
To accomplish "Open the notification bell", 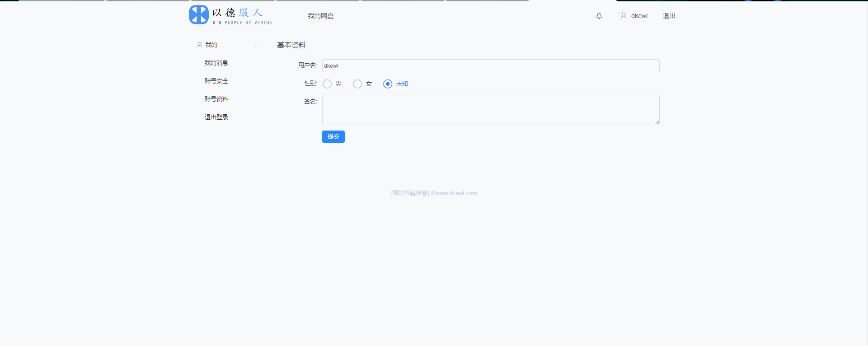I will 599,16.
